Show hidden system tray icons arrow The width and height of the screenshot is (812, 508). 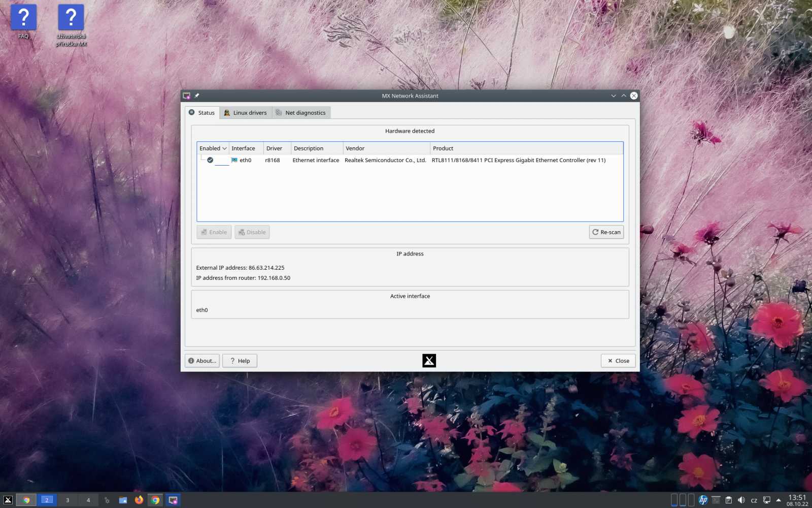(x=779, y=500)
